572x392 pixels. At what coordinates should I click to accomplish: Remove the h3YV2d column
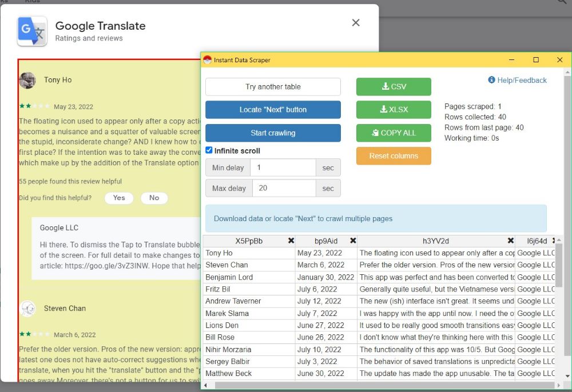[x=510, y=241]
